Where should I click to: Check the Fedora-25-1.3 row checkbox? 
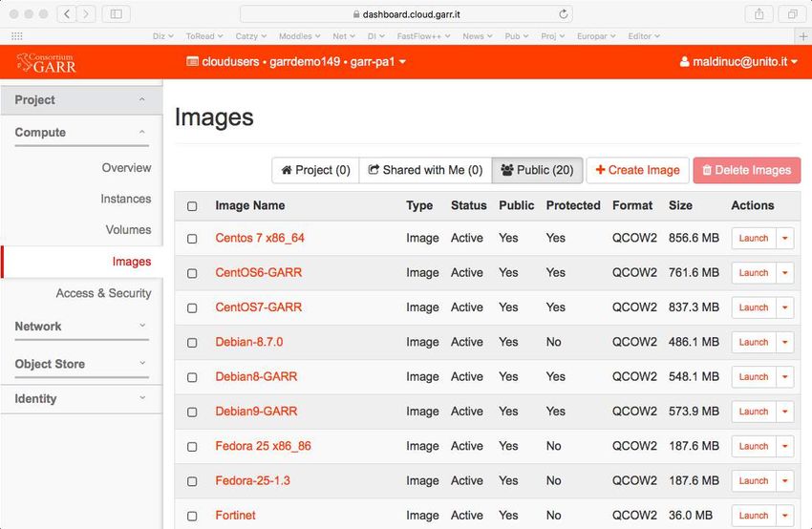click(192, 481)
